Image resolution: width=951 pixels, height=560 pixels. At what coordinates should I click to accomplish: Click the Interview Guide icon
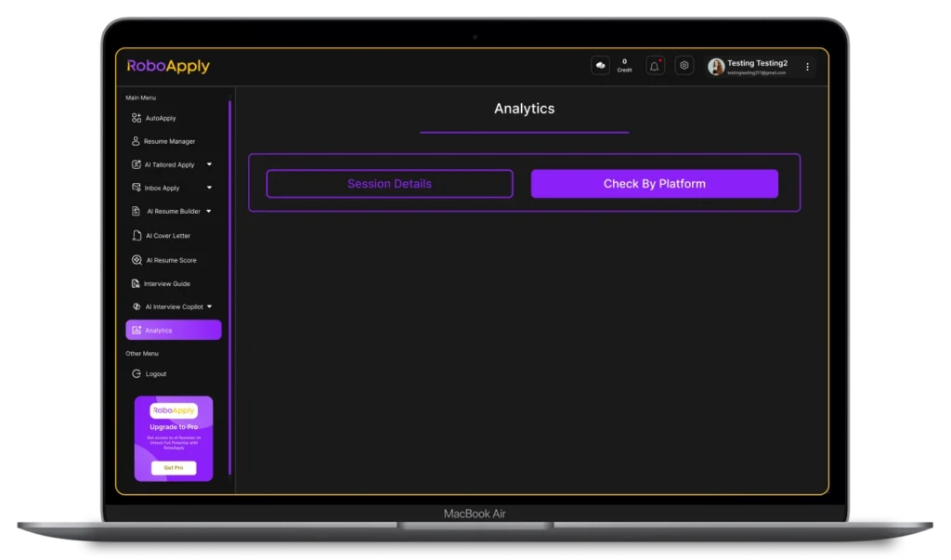(x=136, y=283)
